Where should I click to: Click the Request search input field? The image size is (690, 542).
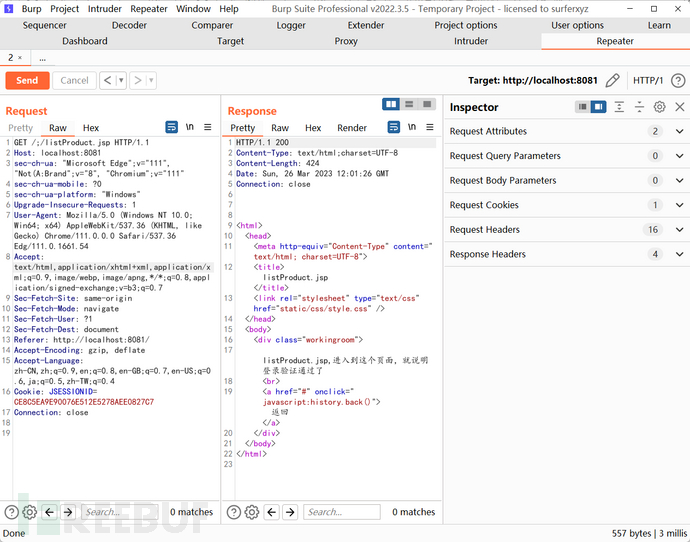[120, 512]
